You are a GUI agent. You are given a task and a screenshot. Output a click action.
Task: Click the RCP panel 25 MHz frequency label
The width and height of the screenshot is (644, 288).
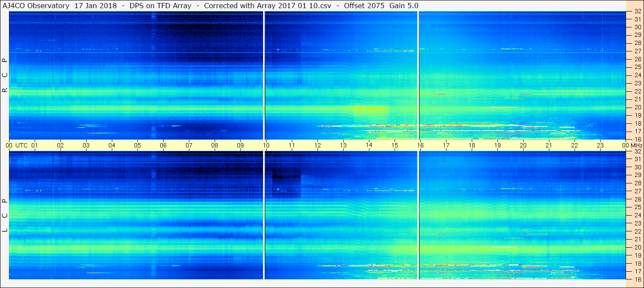pos(638,67)
